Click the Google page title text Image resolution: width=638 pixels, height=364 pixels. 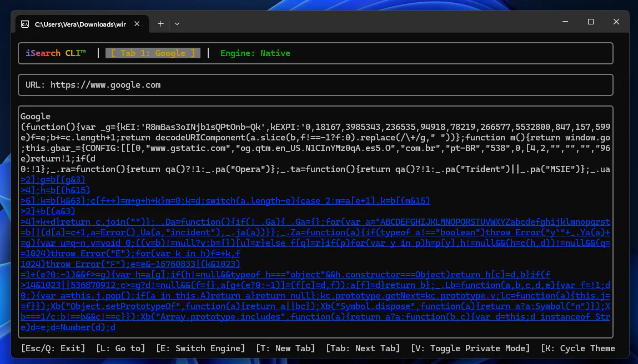(x=36, y=117)
